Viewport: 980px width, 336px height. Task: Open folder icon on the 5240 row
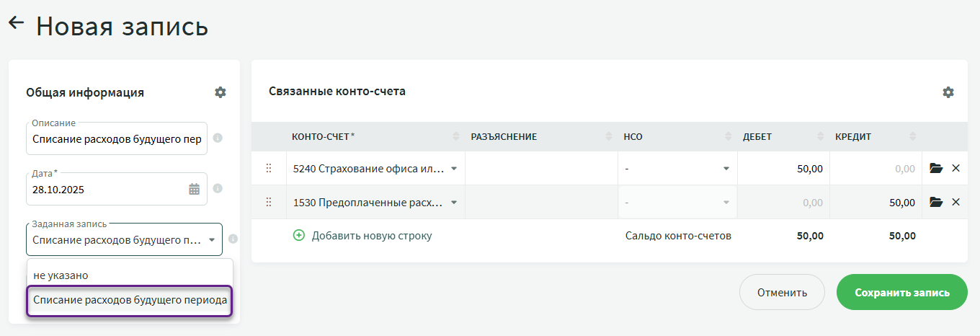click(x=936, y=169)
